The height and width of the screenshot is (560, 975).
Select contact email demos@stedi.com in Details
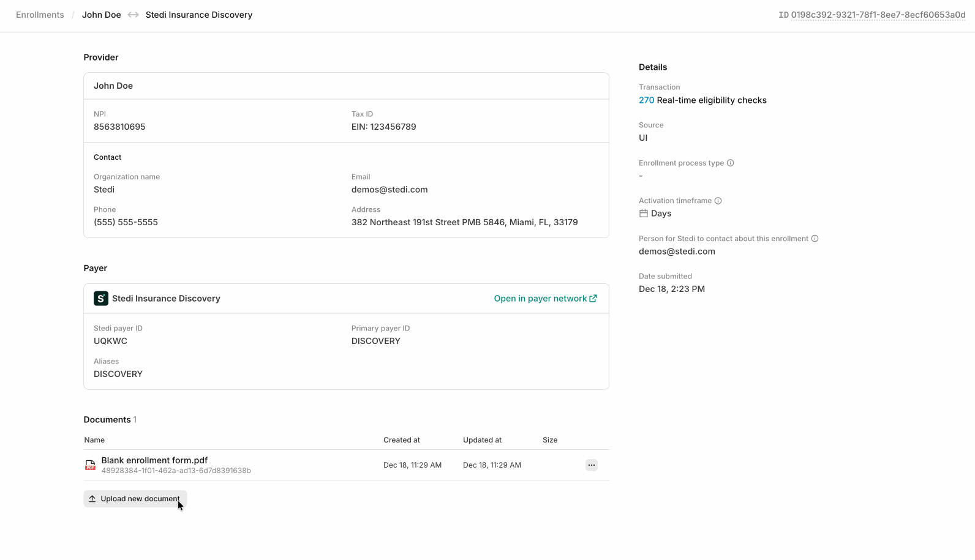(677, 252)
